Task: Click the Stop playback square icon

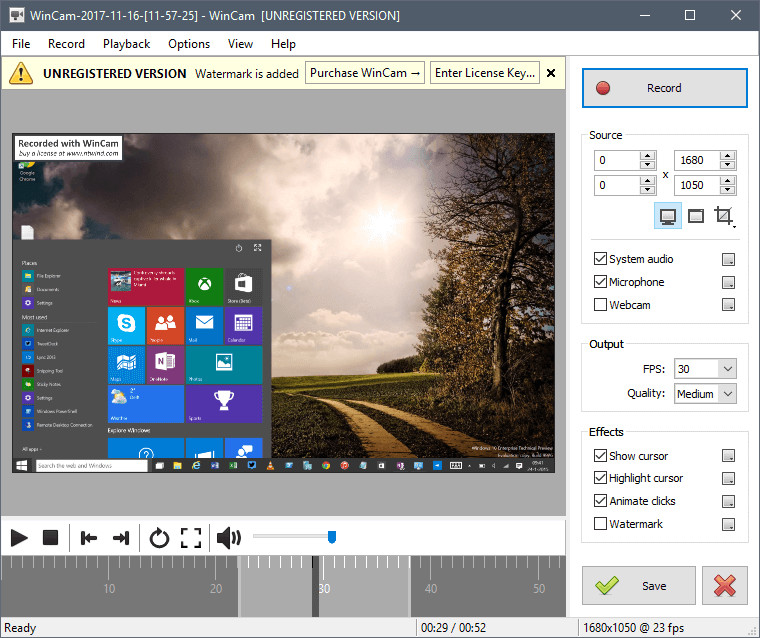Action: tap(50, 538)
